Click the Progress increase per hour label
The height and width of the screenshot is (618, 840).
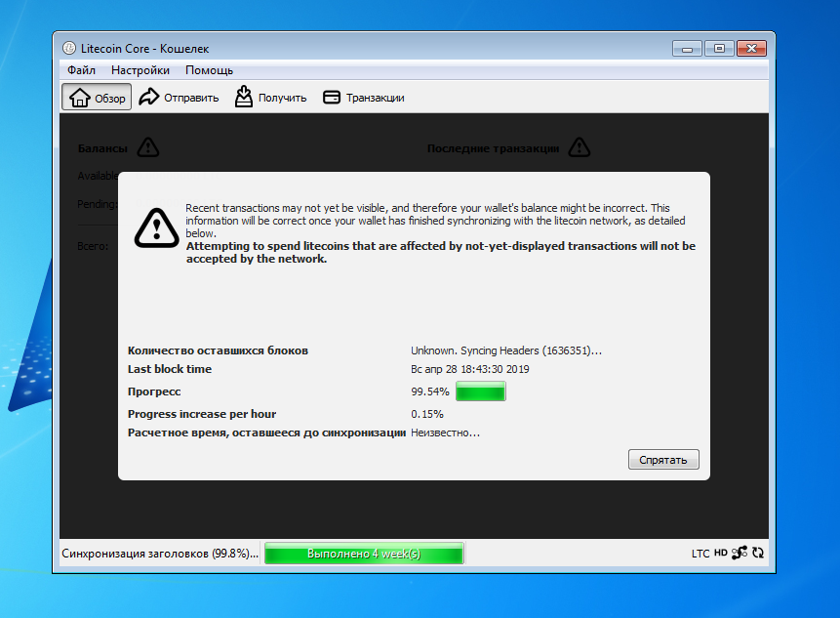click(x=201, y=414)
